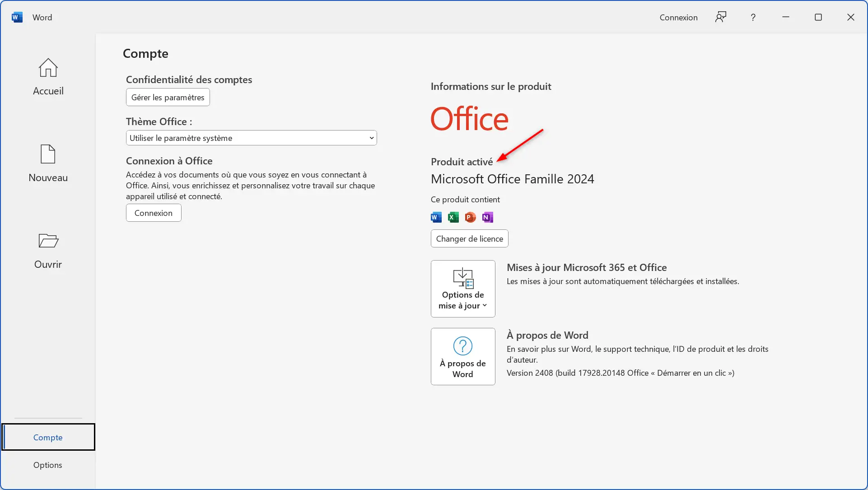Viewport: 868px width, 490px height.
Task: Switch to the Compte tab
Action: (48, 437)
